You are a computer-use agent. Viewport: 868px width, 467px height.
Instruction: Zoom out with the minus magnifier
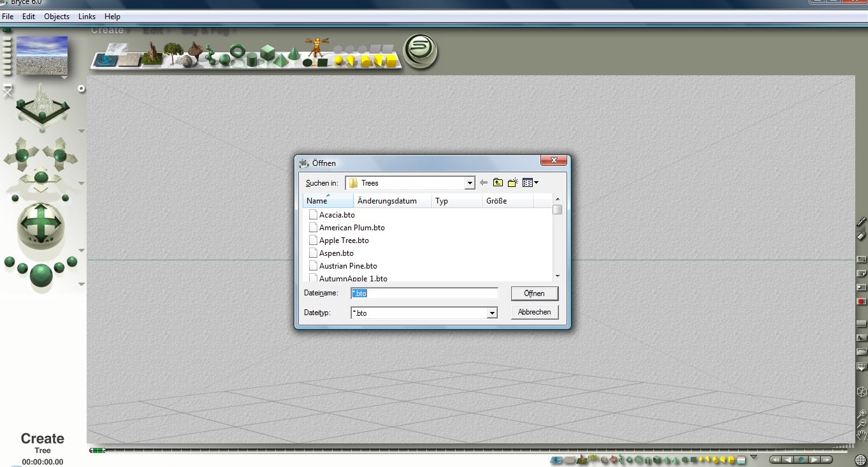coord(862,423)
